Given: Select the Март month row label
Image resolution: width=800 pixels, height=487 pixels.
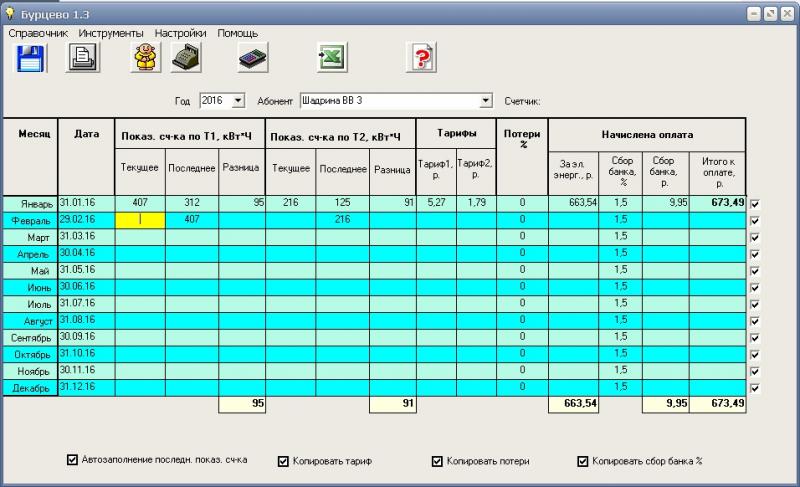Looking at the screenshot, I should (30, 238).
